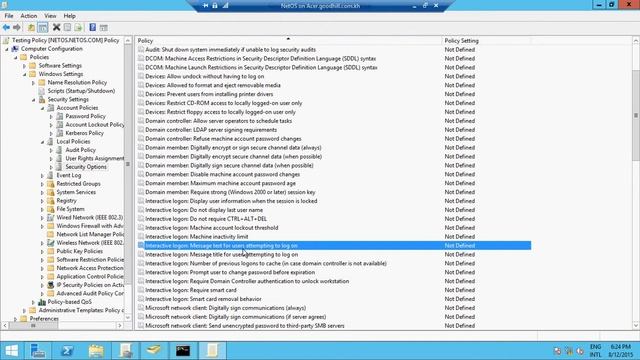Click the taskbar clock showing 6:24 PM
This screenshot has width=640, height=360.
pos(620,351)
